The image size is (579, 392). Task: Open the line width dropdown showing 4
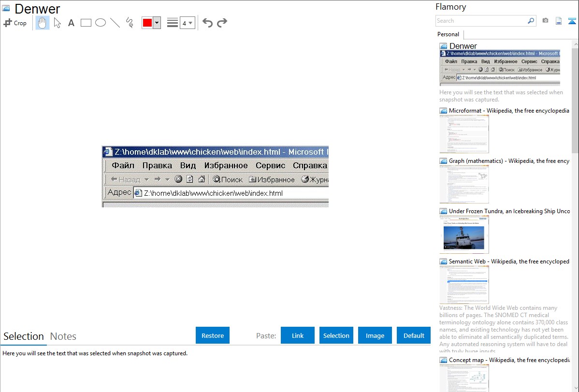tap(188, 23)
